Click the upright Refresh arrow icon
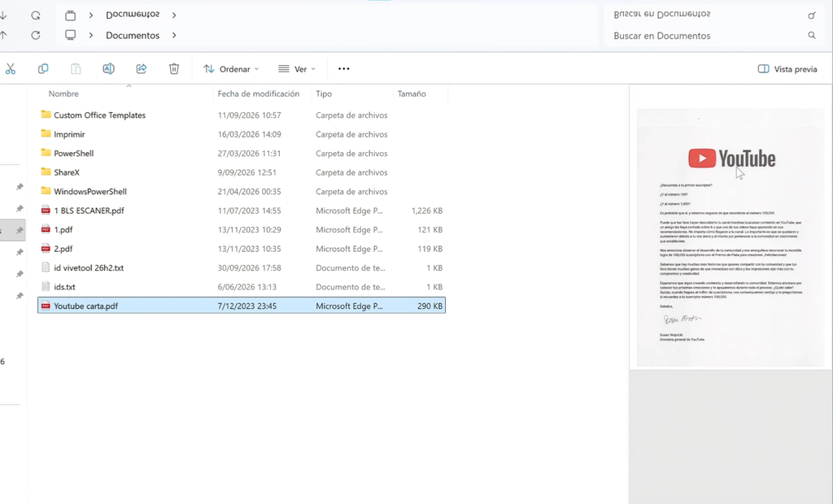Viewport: 833px width, 504px height. [x=36, y=35]
